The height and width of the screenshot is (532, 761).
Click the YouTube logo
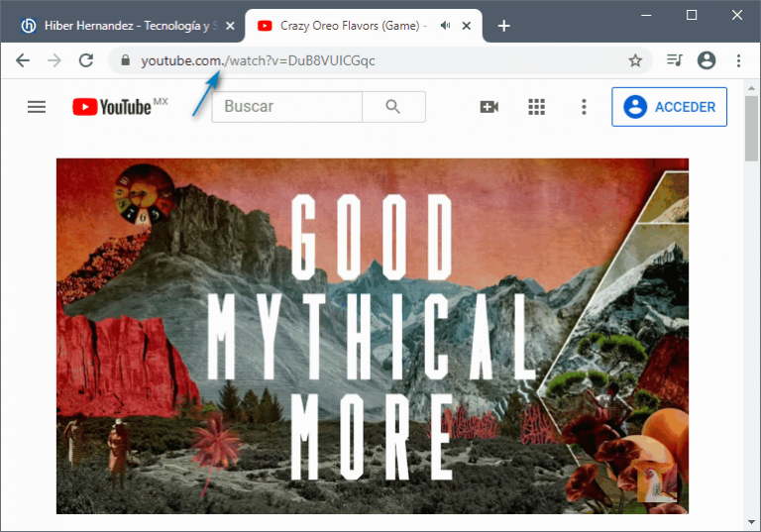(111, 107)
